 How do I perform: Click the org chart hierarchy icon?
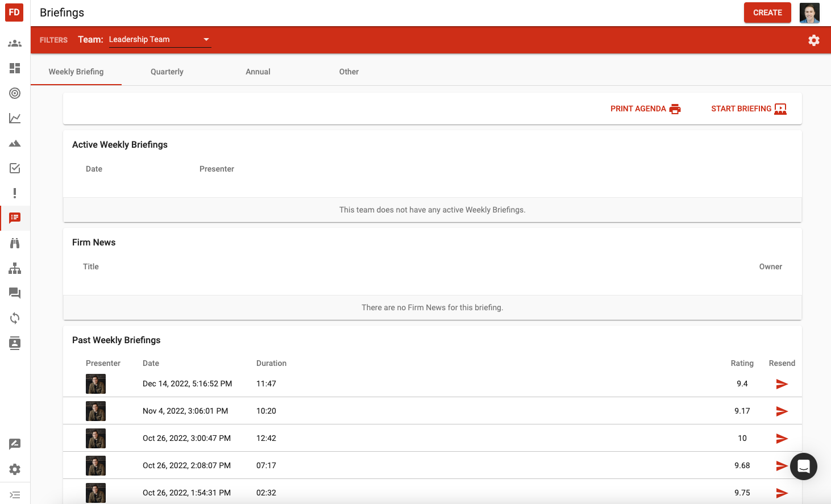pyautogui.click(x=15, y=268)
